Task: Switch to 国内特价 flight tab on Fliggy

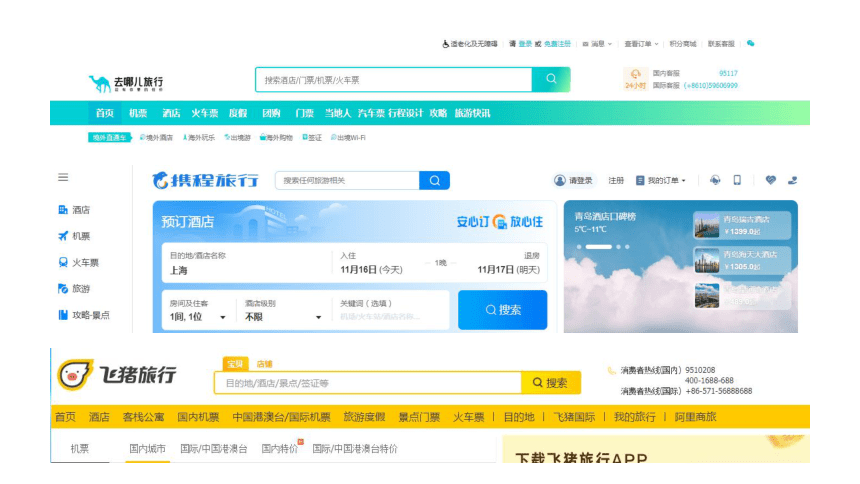Action: click(280, 449)
